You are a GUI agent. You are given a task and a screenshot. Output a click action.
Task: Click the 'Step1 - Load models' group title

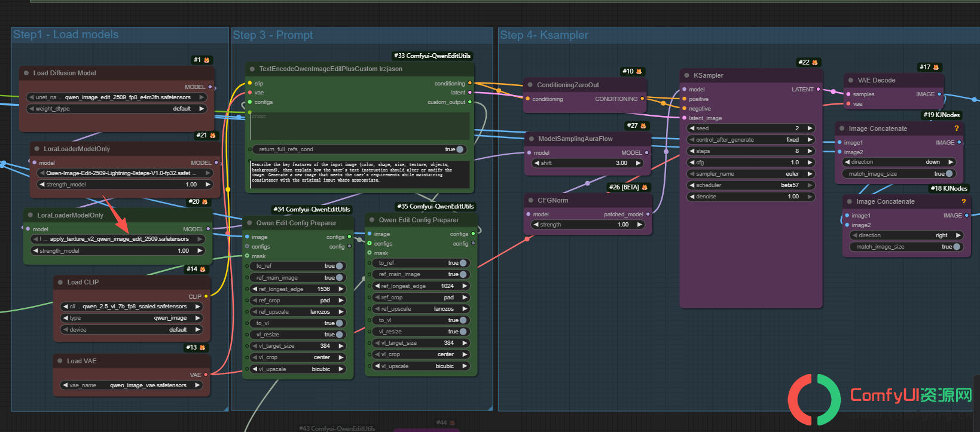click(66, 35)
